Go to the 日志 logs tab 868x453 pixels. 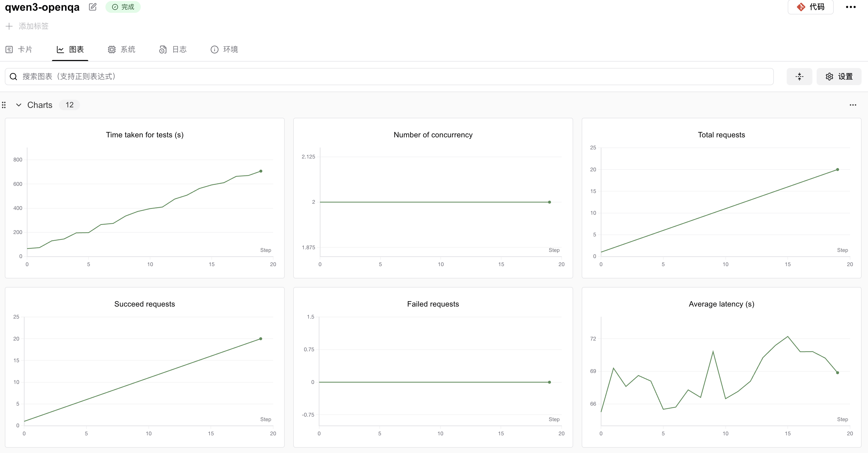point(173,50)
